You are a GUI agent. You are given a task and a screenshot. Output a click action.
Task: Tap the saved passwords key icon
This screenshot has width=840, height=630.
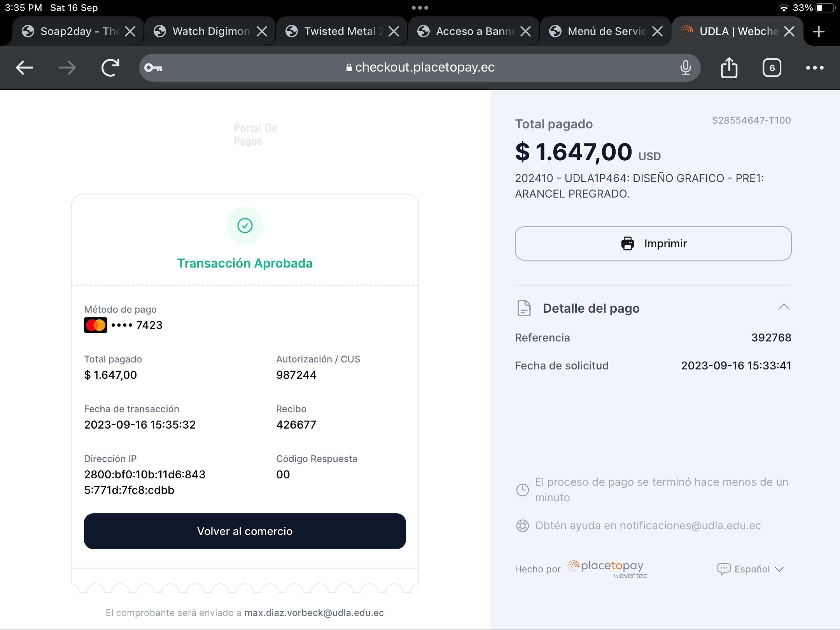point(153,68)
